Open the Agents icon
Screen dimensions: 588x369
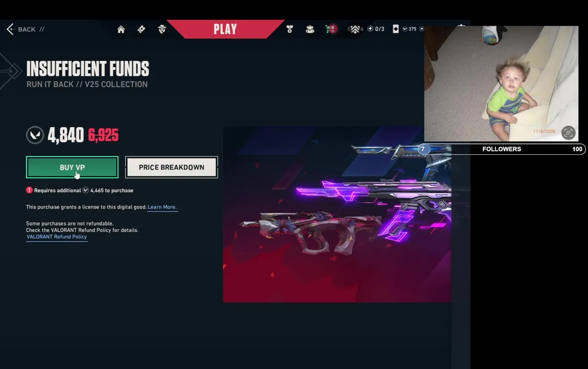(x=162, y=29)
